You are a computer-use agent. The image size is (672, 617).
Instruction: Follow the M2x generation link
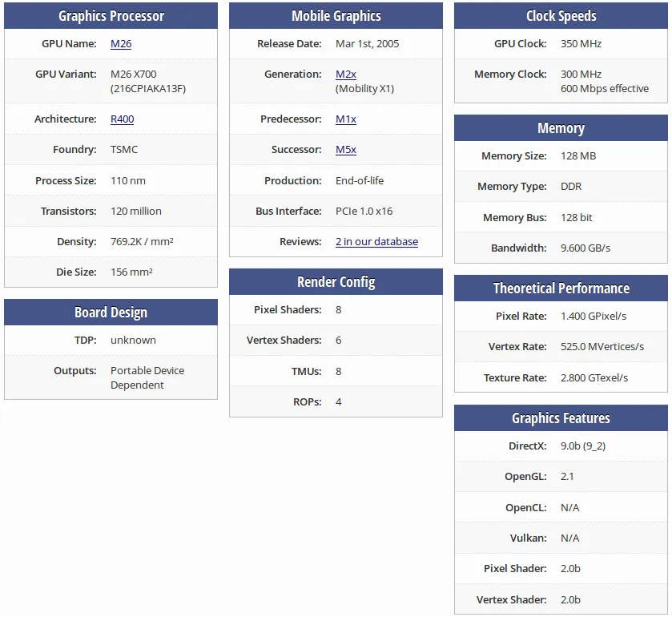pyautogui.click(x=346, y=75)
